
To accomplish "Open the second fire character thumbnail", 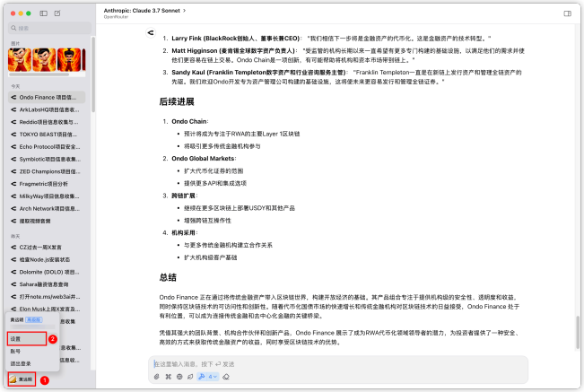I will pos(44,59).
